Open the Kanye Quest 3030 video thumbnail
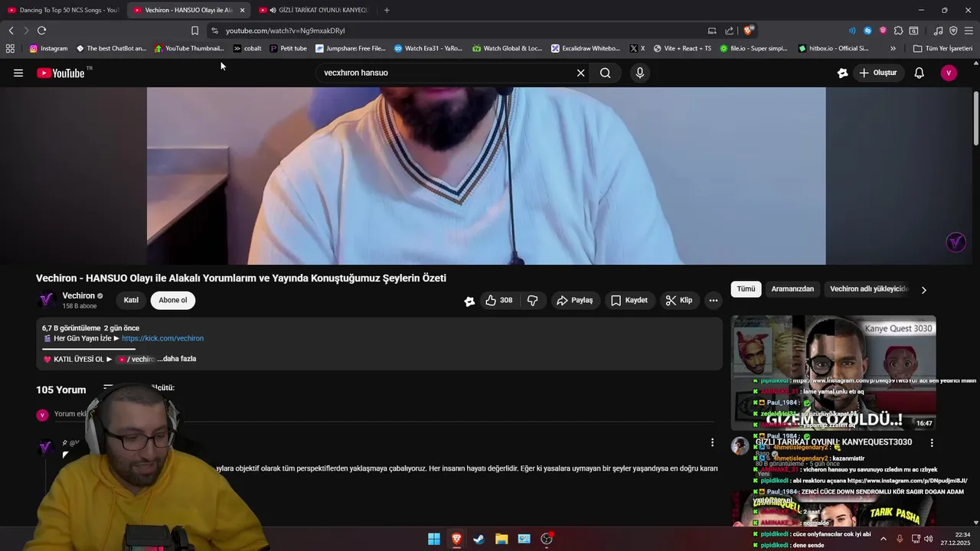This screenshot has width=980, height=551. click(x=833, y=373)
